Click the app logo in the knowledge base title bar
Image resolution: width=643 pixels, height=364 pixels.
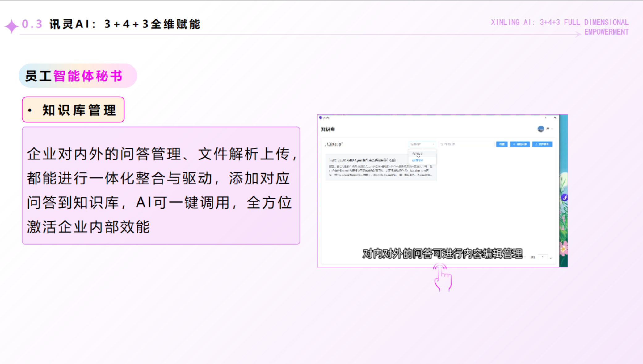click(x=321, y=118)
